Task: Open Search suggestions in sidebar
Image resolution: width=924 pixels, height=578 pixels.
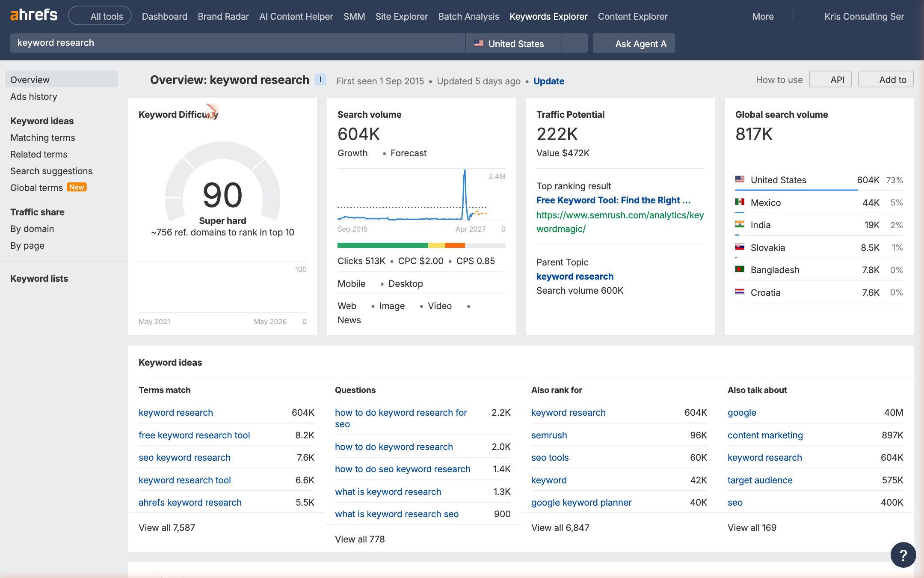Action: click(51, 171)
